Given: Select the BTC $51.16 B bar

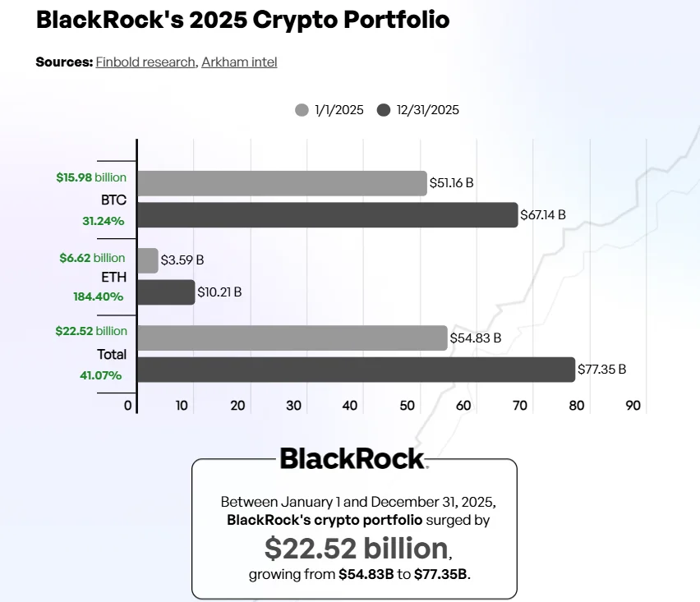Looking at the screenshot, I should click(x=282, y=183).
